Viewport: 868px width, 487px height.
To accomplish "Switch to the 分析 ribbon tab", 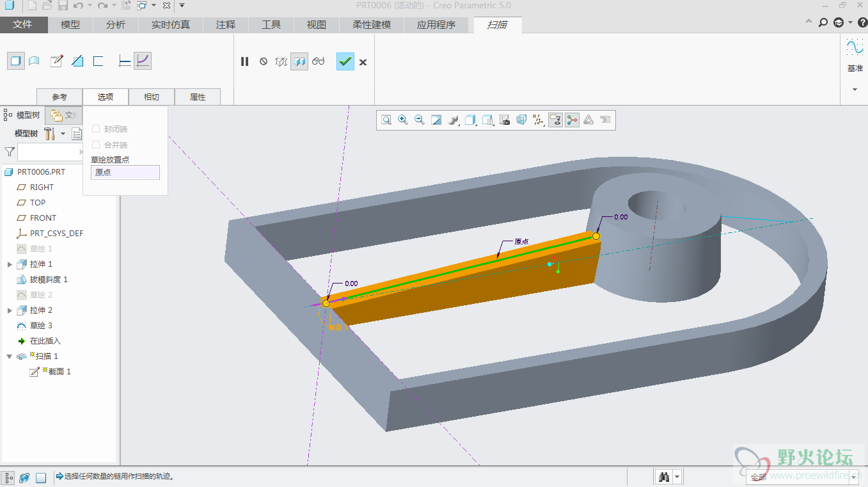I will tap(116, 25).
